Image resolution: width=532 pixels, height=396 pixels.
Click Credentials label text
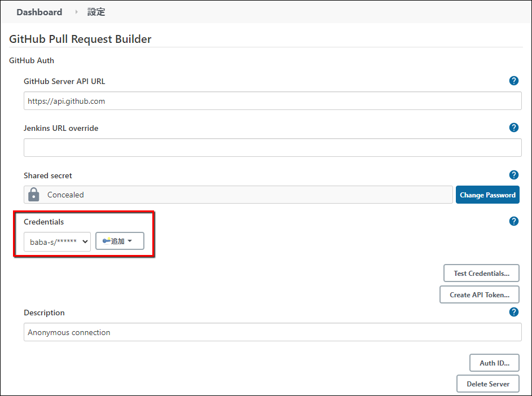point(44,222)
